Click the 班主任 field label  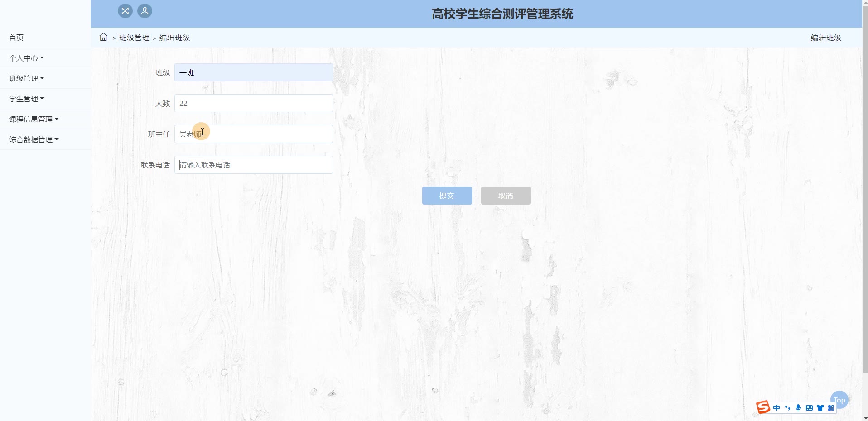pos(159,134)
